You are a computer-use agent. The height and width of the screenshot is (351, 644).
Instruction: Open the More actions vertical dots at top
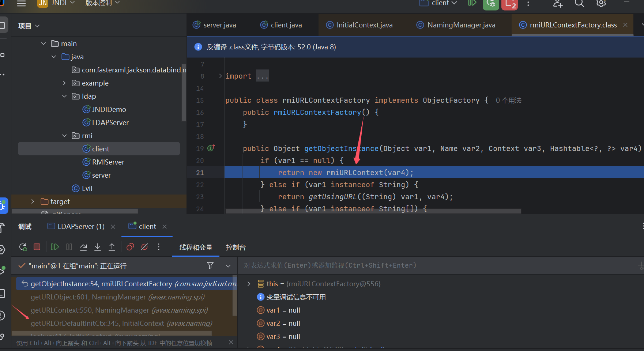tap(528, 4)
